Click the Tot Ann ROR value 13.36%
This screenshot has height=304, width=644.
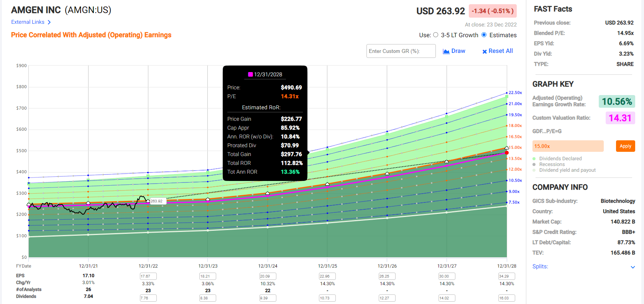click(290, 172)
